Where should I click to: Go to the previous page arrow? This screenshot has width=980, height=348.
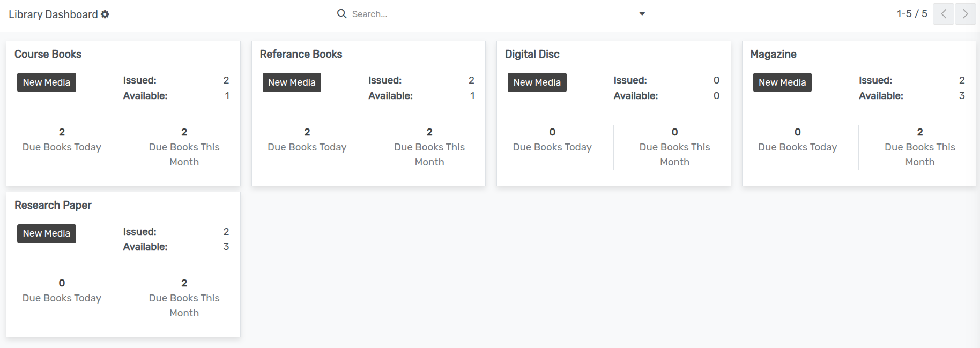pos(944,14)
